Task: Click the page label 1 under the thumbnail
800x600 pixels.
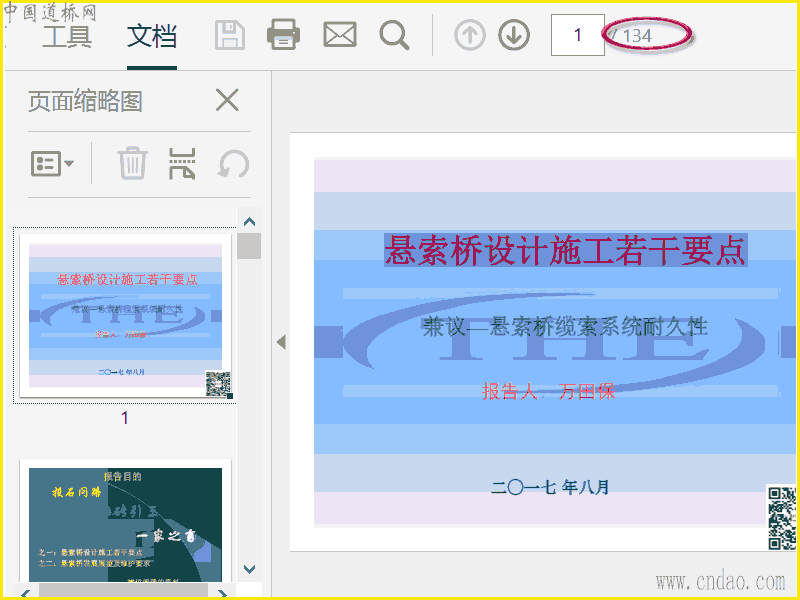Action: click(125, 418)
